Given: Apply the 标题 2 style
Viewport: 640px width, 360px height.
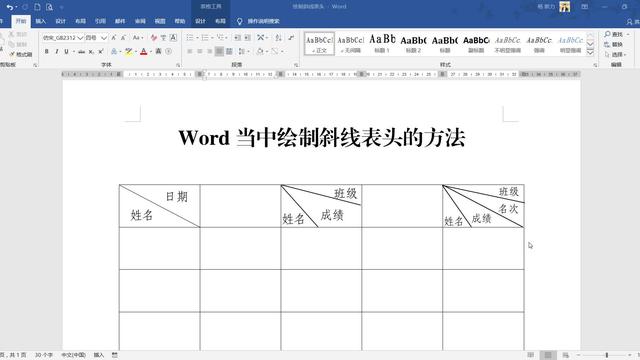Looking at the screenshot, I should (413, 44).
